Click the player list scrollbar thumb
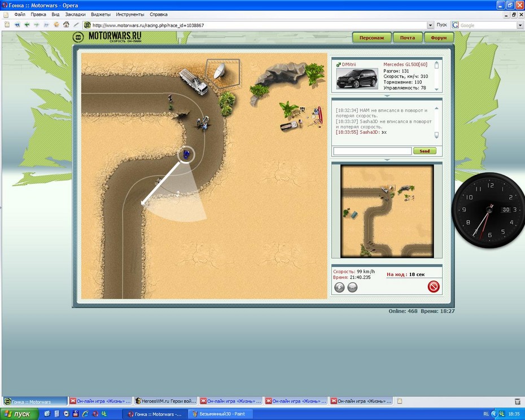 (436, 65)
